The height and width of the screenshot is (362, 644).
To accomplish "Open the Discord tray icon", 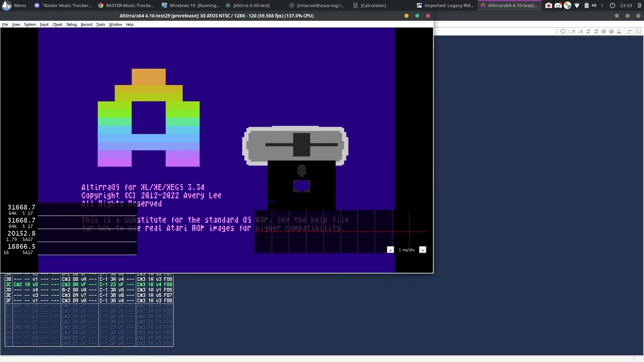I will (x=558, y=6).
